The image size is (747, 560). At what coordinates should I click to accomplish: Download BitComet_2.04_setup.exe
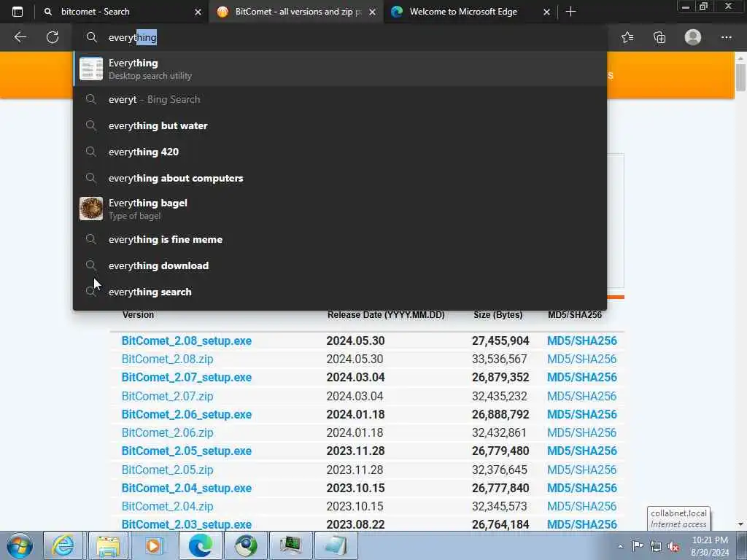point(186,488)
